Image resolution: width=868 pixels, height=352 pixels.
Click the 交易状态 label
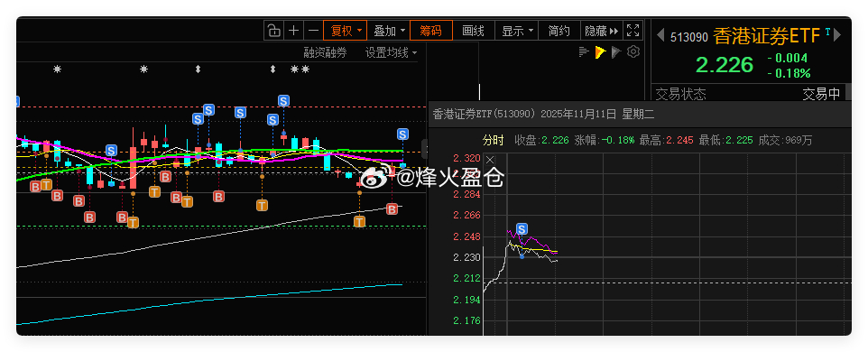[681, 94]
